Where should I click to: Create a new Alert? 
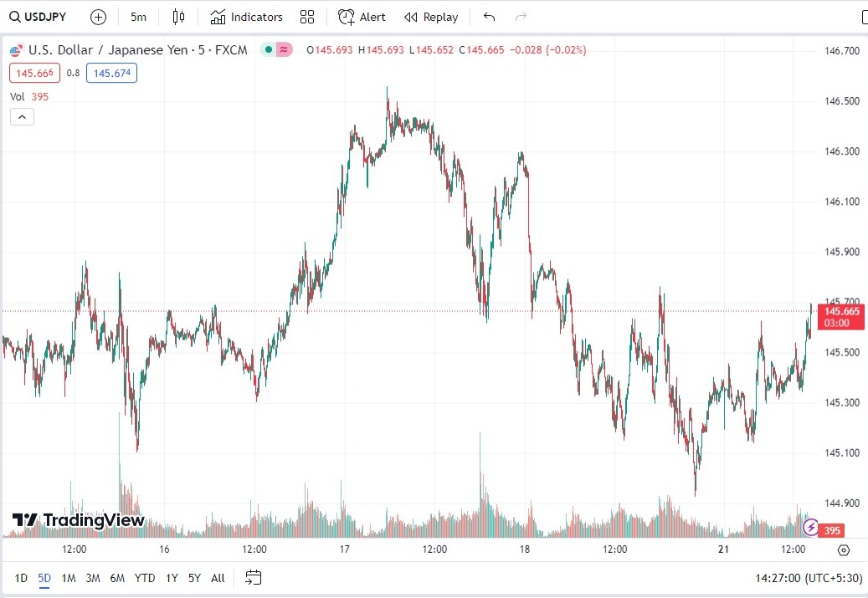362,17
